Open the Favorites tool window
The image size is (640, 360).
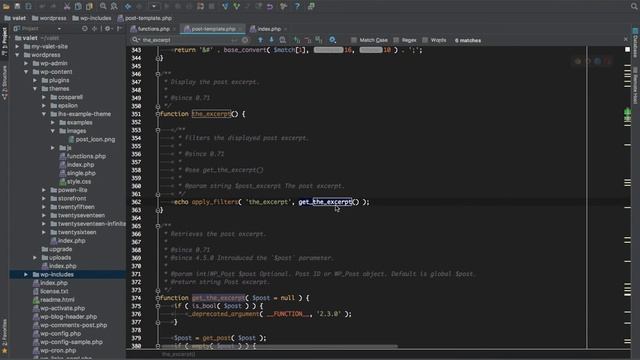(4, 336)
